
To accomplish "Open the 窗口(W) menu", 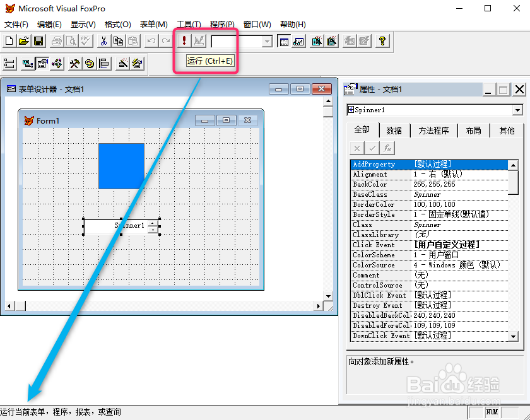I will pyautogui.click(x=257, y=25).
